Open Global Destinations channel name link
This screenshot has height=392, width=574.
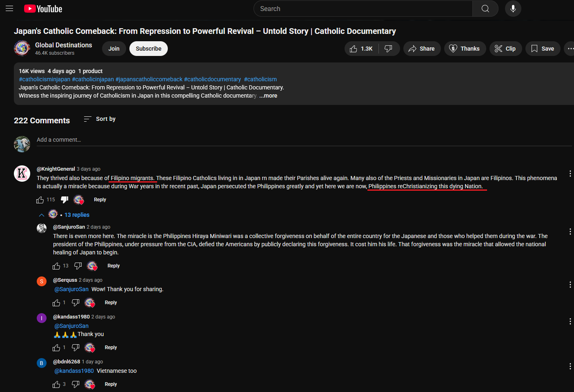[x=64, y=45]
